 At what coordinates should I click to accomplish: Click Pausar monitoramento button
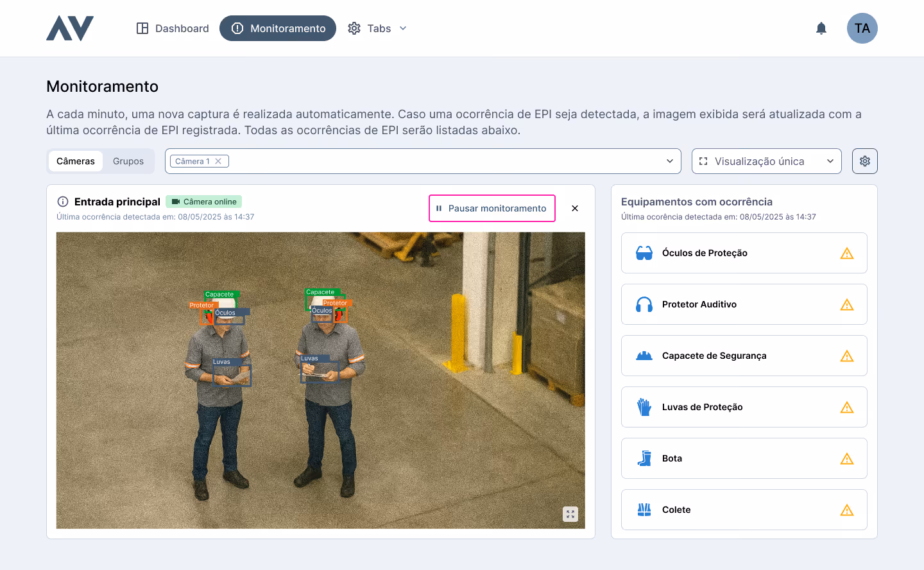tap(492, 209)
